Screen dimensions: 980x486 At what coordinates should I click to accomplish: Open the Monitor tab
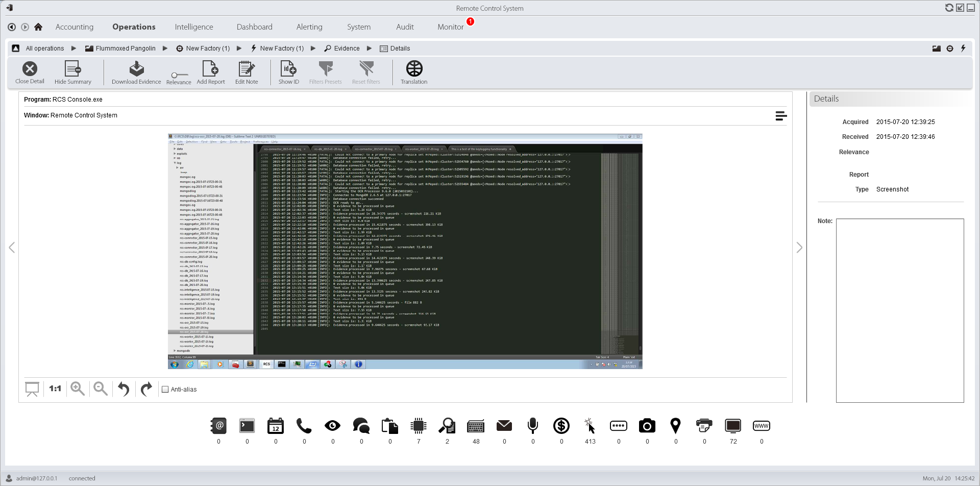click(450, 27)
